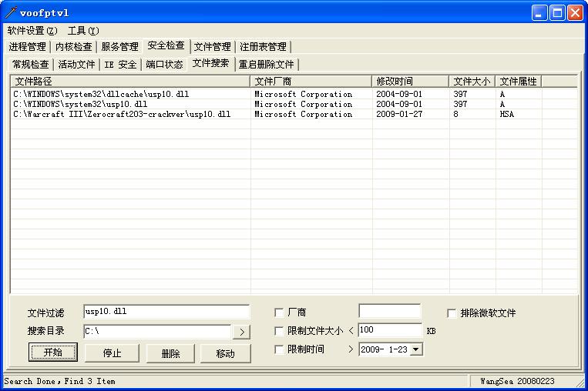Click the 文件过滤 input containing usp10.dll
588x391 pixels.
click(x=166, y=312)
